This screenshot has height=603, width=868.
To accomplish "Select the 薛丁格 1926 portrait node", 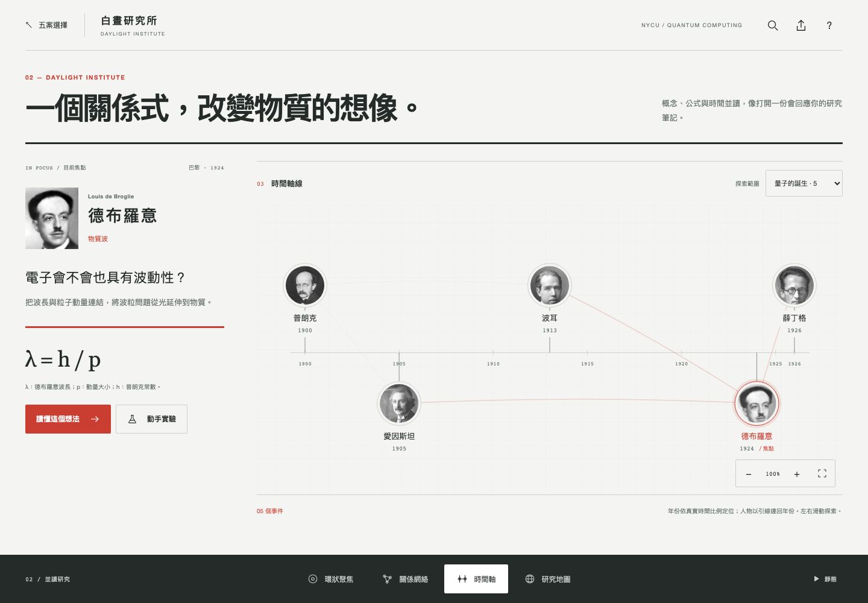I will 794,285.
